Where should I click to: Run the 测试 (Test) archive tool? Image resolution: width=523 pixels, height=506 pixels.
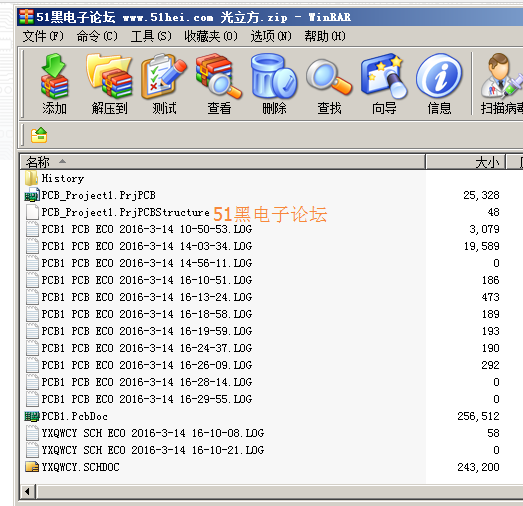point(164,76)
